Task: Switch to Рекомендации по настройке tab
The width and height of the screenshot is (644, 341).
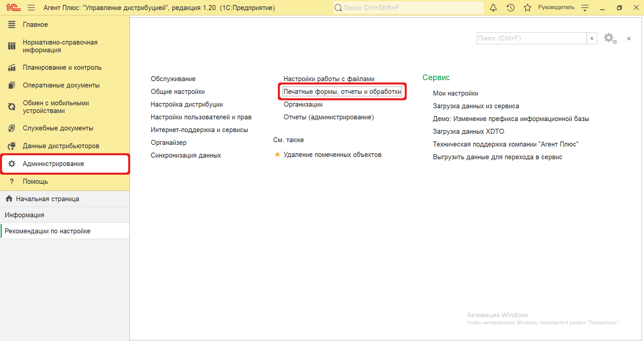Action: tap(48, 231)
